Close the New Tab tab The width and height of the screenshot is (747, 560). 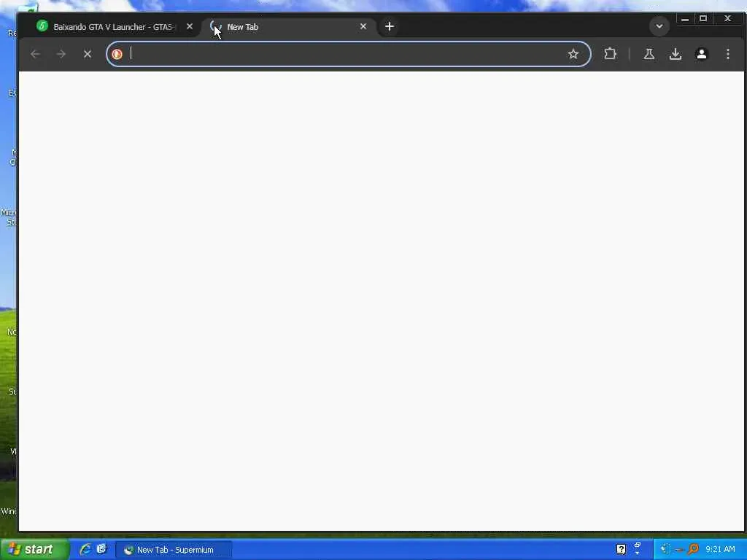click(363, 27)
